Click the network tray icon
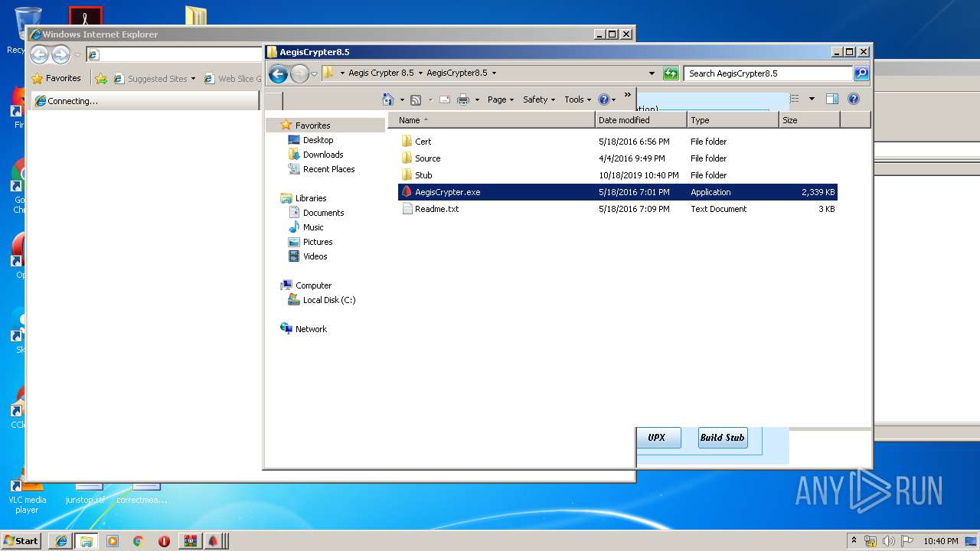 (871, 541)
